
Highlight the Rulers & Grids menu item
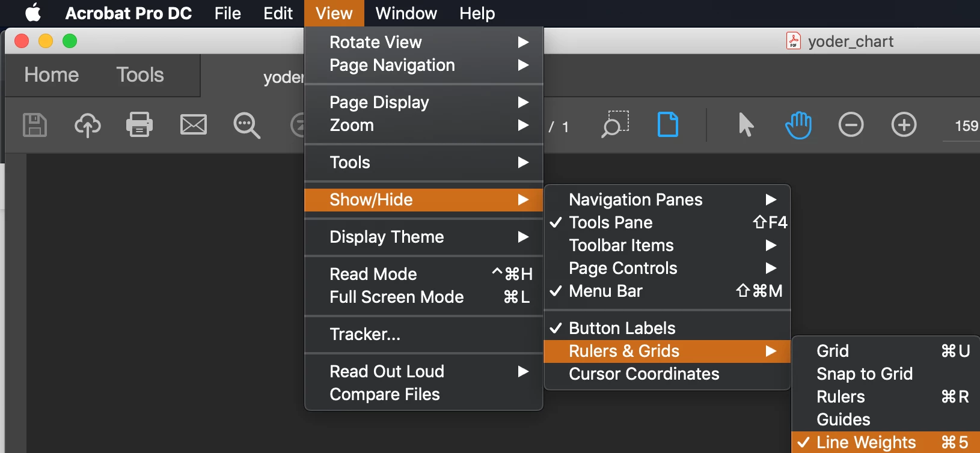pyautogui.click(x=667, y=351)
